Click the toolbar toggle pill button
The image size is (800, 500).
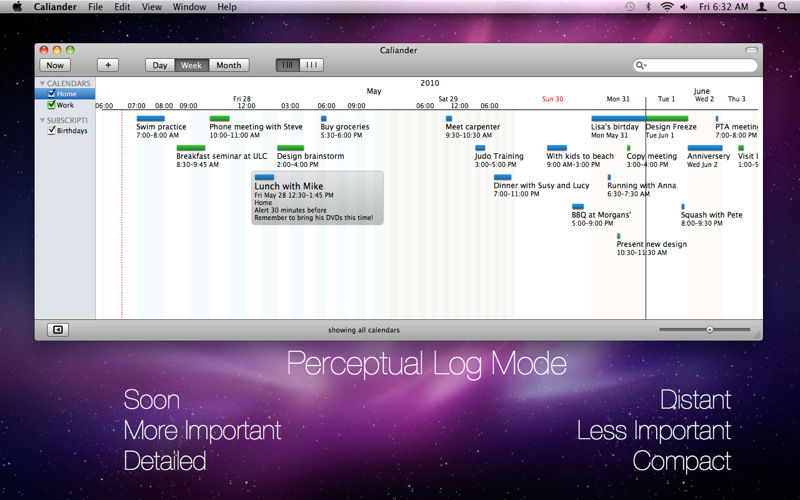[x=751, y=50]
